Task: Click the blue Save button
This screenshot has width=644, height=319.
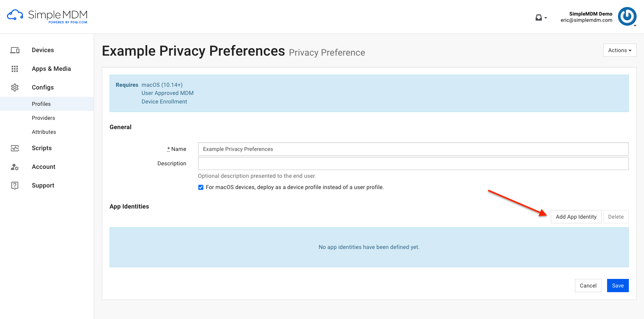Action: pos(618,286)
